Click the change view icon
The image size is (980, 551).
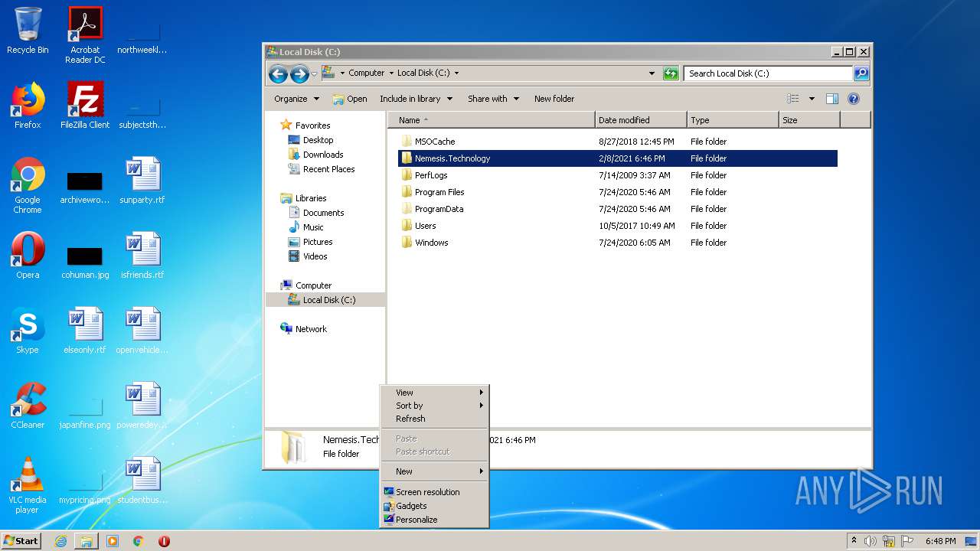coord(793,99)
